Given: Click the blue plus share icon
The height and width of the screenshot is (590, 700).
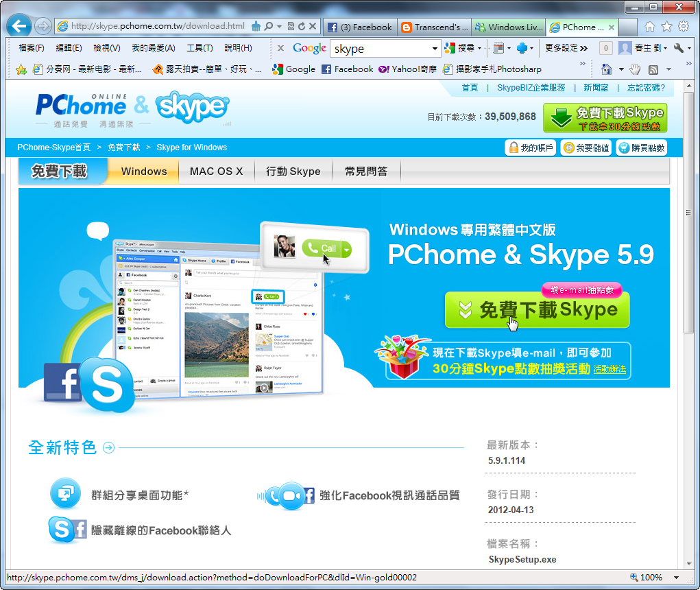Looking at the screenshot, I should pos(522,48).
